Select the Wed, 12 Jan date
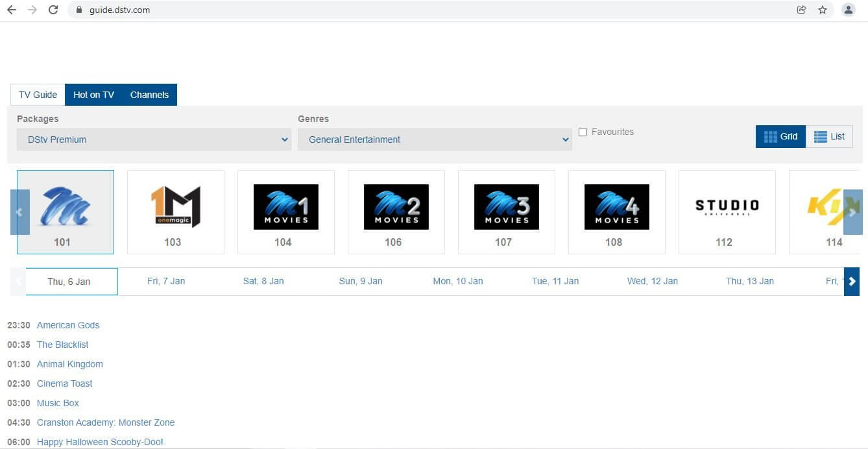This screenshot has height=449, width=868. pyautogui.click(x=653, y=281)
